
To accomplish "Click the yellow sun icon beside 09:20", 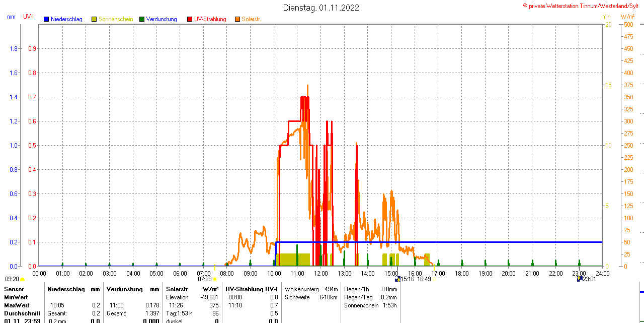I will [22, 279].
